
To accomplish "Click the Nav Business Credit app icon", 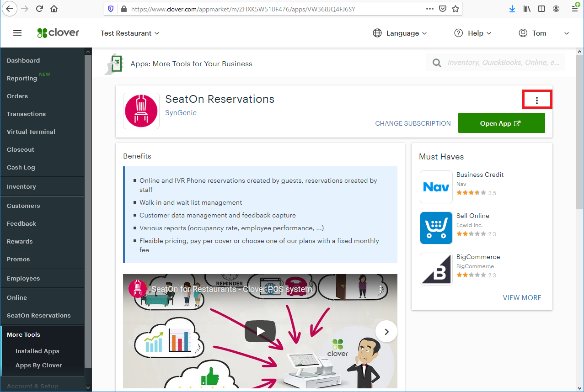I will (x=436, y=187).
